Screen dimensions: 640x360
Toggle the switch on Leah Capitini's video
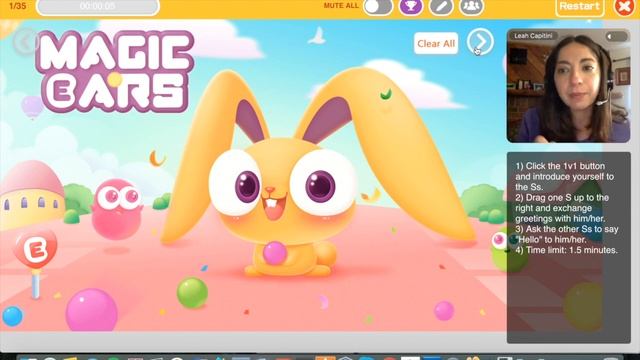coord(616,36)
